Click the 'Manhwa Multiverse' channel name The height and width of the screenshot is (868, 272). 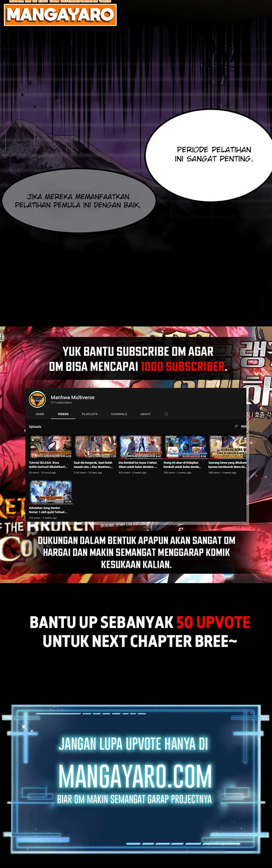73,397
